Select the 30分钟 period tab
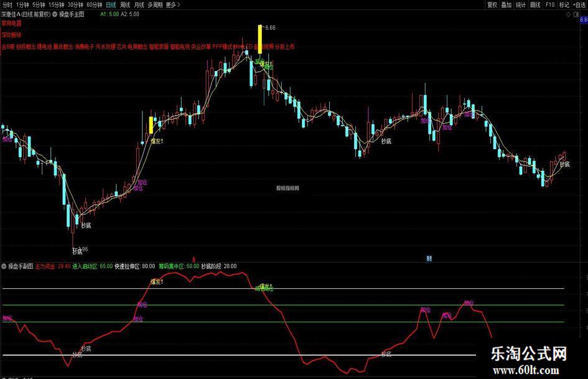Viewport: 588px width, 379px height. 75,5
